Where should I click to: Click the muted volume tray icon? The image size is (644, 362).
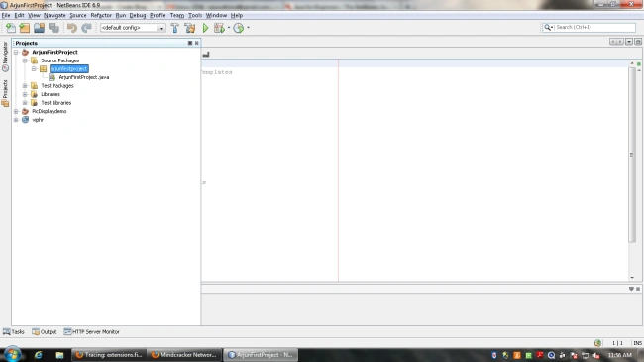click(x=596, y=355)
